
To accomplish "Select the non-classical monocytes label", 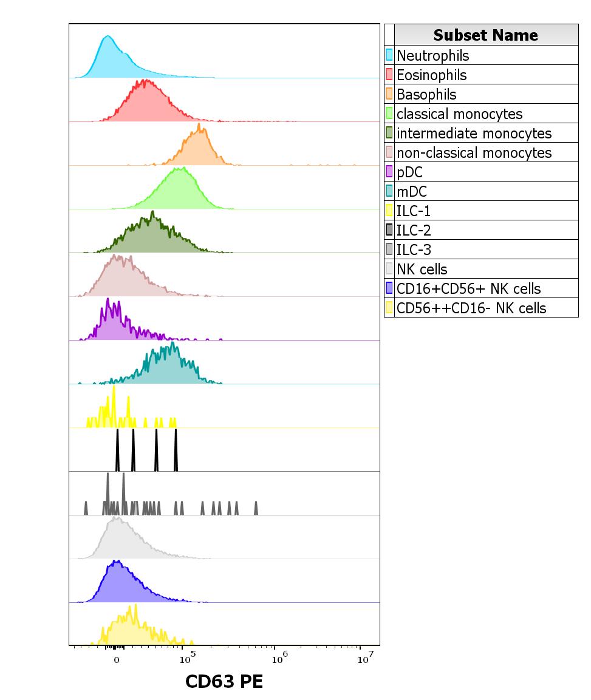I will 474,152.
